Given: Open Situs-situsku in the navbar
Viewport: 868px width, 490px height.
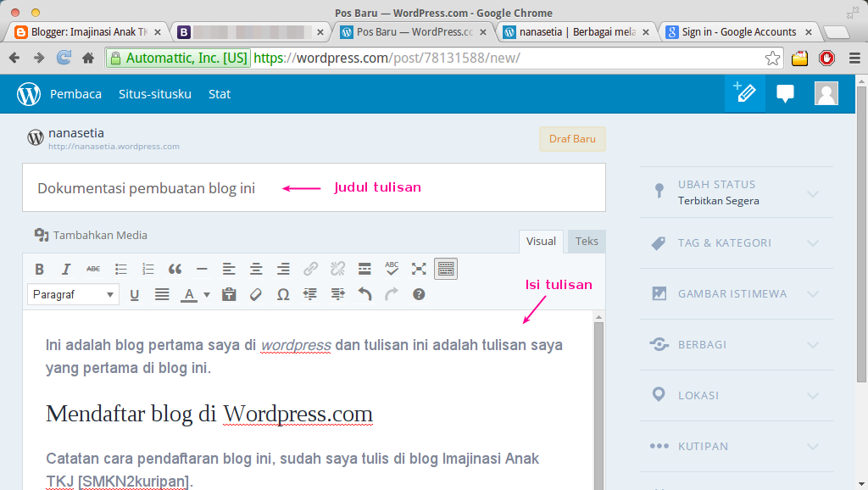Looking at the screenshot, I should tap(155, 94).
